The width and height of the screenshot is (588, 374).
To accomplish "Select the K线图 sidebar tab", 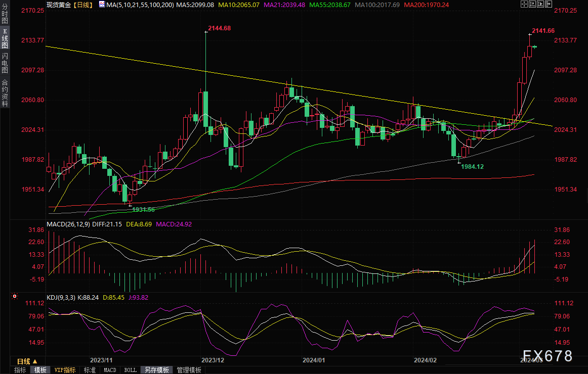I will 5,38.
